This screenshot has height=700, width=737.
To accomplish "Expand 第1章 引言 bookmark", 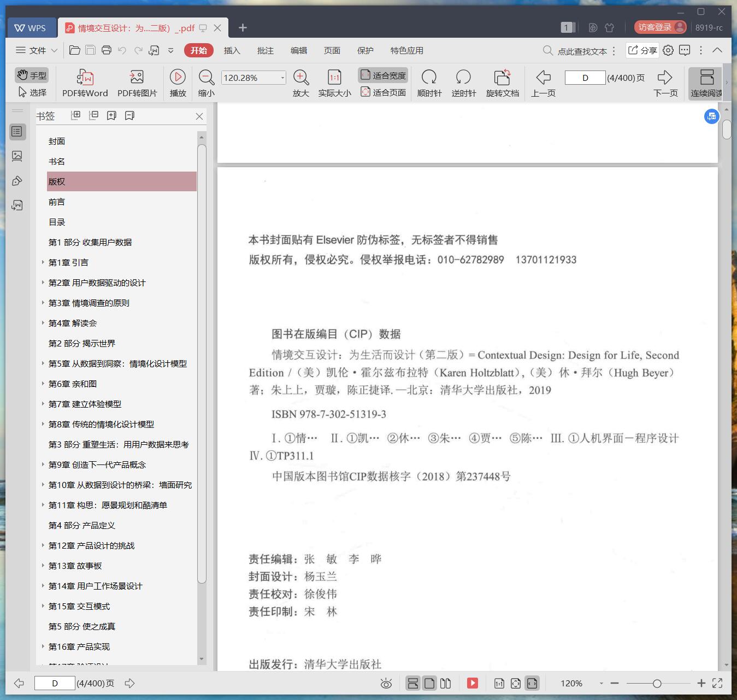I will pyautogui.click(x=43, y=262).
